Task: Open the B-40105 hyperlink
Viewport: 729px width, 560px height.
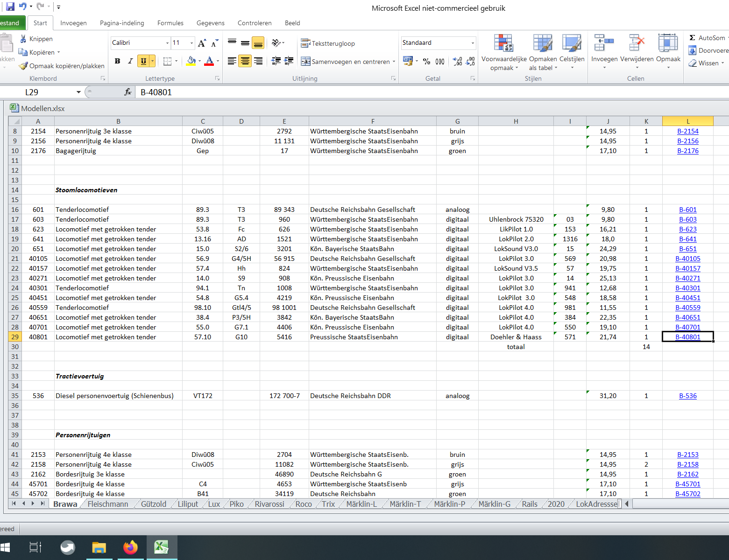Action: (688, 259)
